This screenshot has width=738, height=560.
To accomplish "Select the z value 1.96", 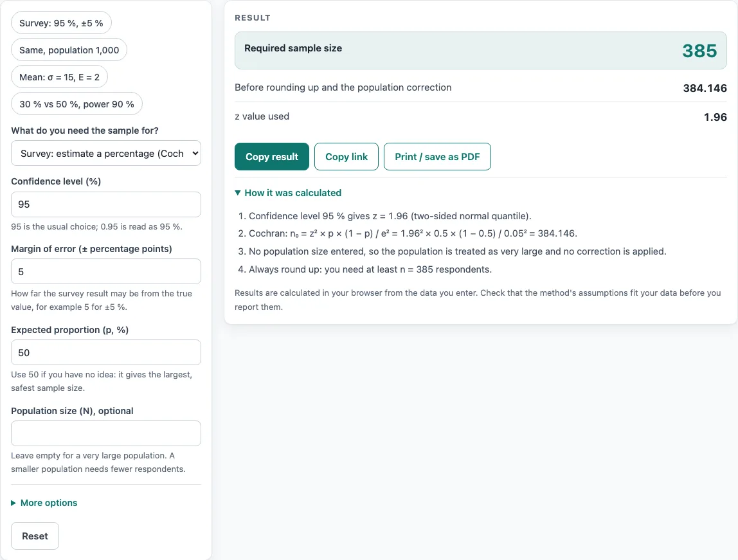I will [x=715, y=117].
